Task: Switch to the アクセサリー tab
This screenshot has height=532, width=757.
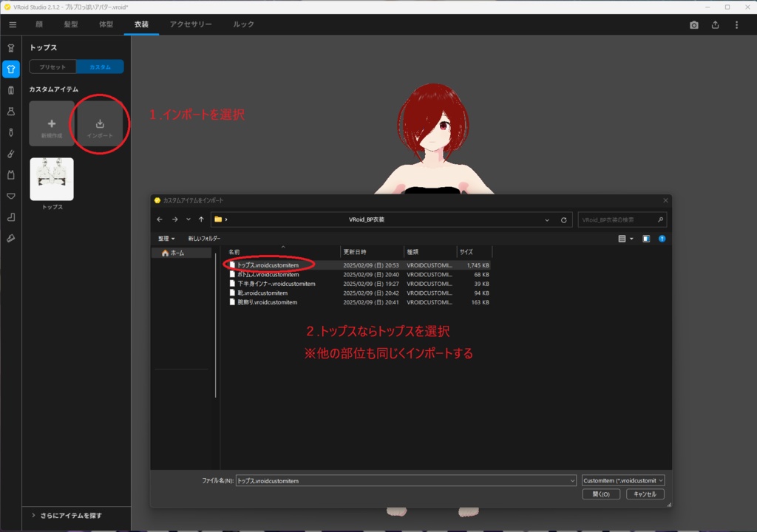Action: point(191,24)
